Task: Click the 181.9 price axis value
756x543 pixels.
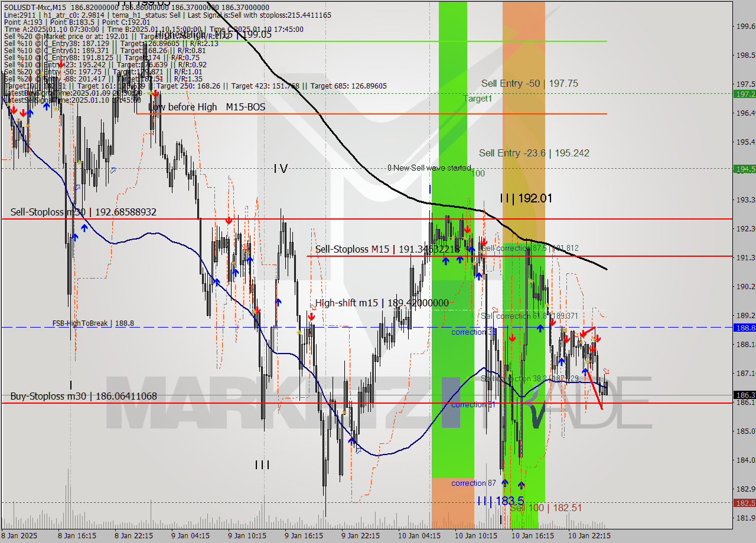Action: [745, 518]
